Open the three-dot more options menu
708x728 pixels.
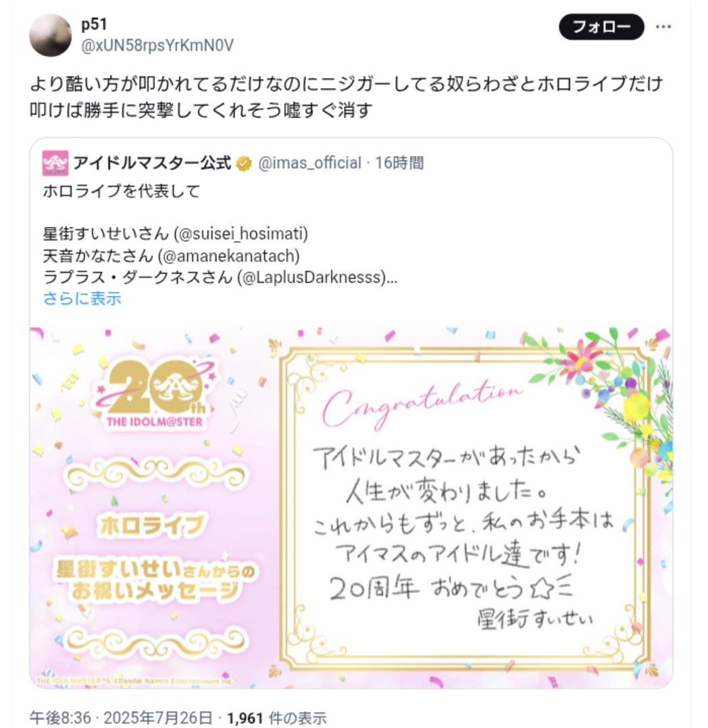(663, 27)
